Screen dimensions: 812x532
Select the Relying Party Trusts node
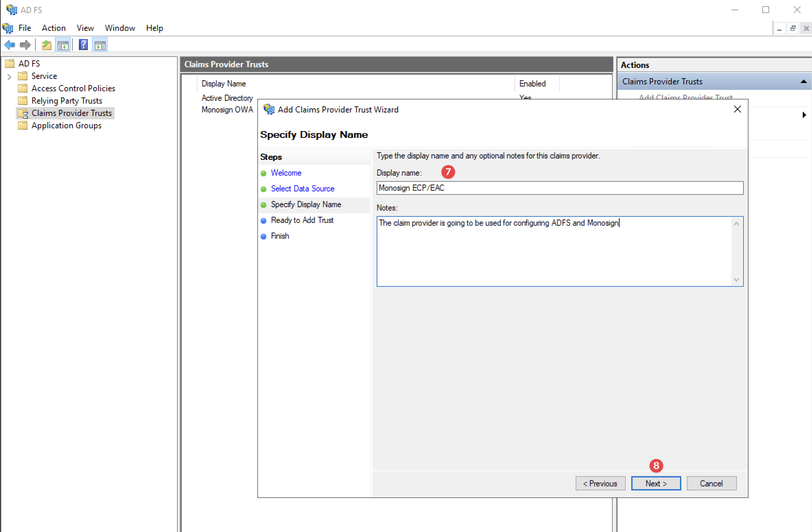[x=65, y=101]
